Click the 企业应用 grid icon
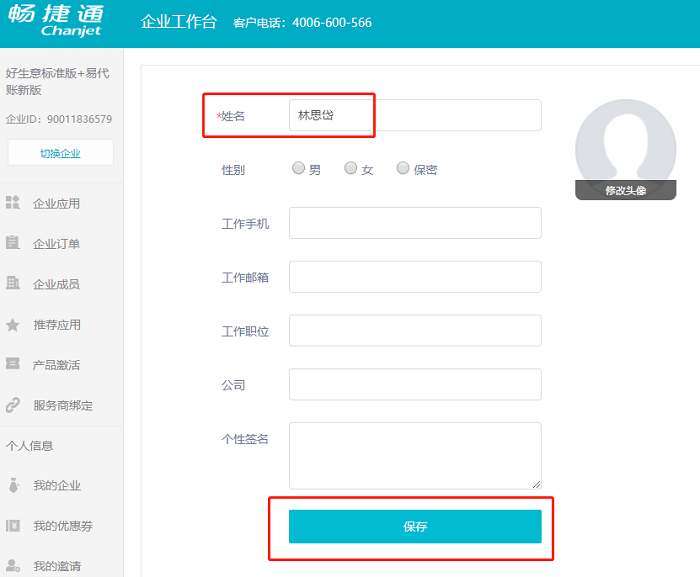 (x=12, y=202)
